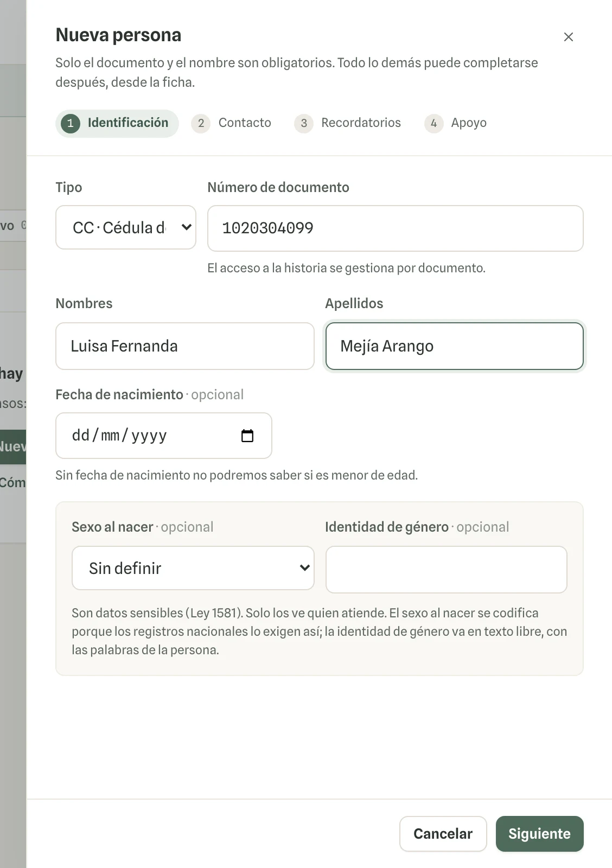Click the step number 4 badge
This screenshot has width=612, height=868.
click(x=433, y=123)
